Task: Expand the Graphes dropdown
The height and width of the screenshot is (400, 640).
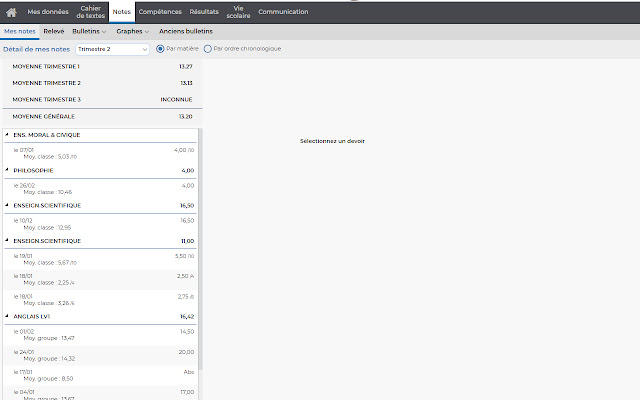Action: click(132, 31)
